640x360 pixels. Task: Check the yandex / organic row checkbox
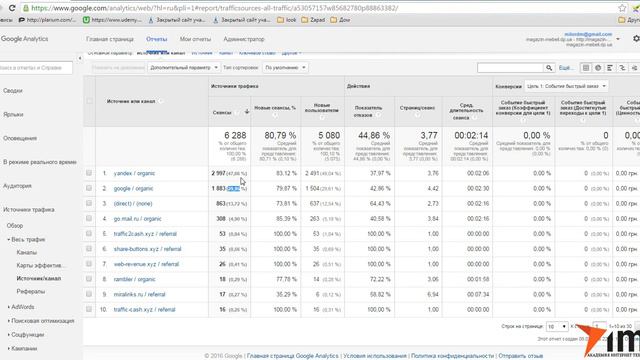(x=89, y=173)
